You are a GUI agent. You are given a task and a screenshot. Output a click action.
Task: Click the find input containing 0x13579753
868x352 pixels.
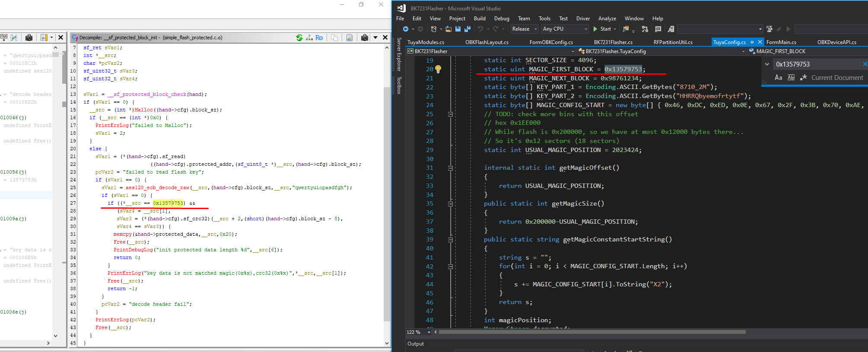(817, 64)
